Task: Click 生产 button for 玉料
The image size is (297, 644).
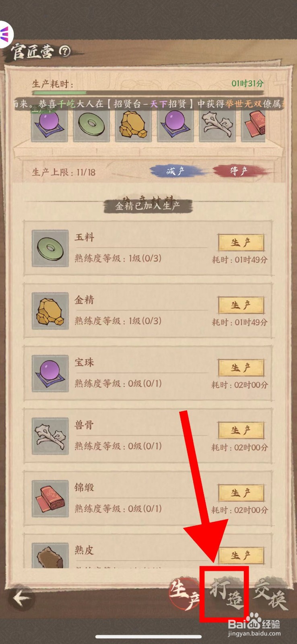Action: 241,243
